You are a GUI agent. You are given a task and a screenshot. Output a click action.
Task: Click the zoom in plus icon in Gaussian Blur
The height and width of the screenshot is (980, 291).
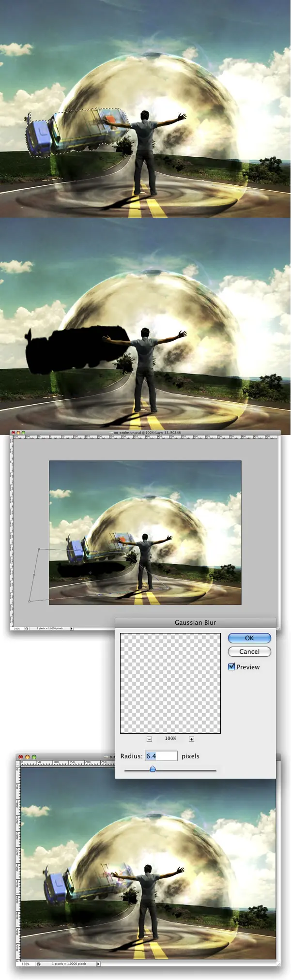coord(191,739)
